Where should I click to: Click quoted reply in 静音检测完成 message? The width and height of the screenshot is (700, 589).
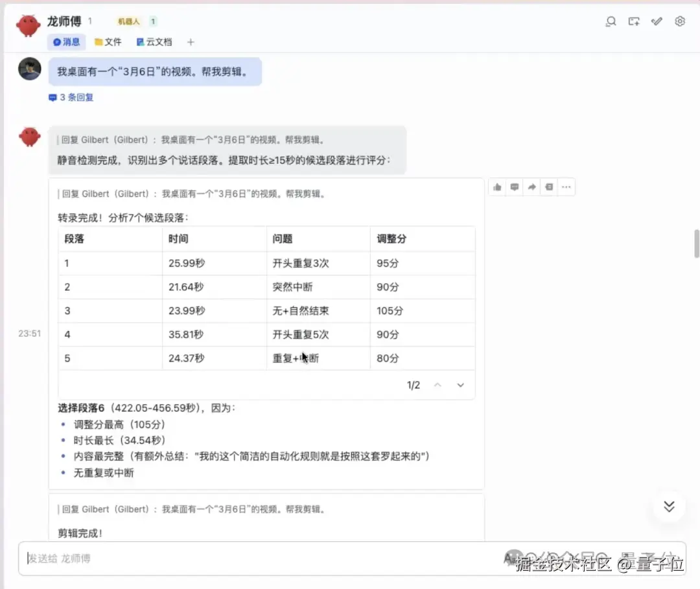[192, 140]
